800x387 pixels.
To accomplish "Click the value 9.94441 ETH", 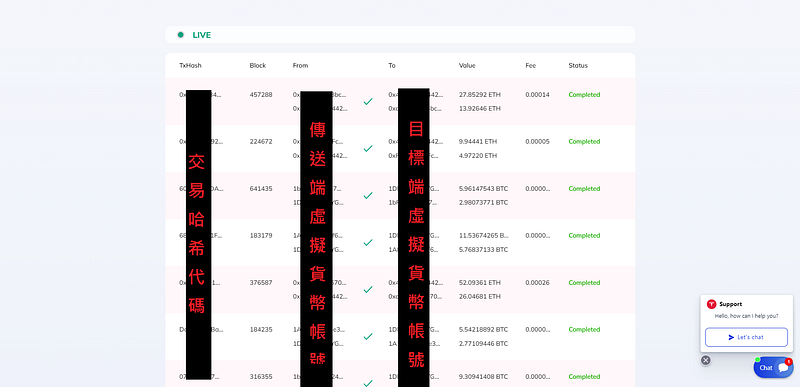I will (x=478, y=141).
